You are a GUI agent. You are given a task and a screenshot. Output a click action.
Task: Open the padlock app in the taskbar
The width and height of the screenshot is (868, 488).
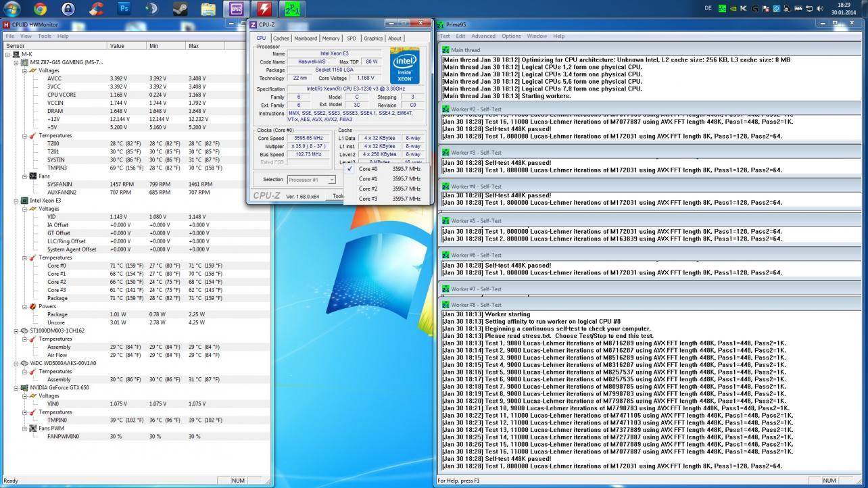tap(68, 9)
